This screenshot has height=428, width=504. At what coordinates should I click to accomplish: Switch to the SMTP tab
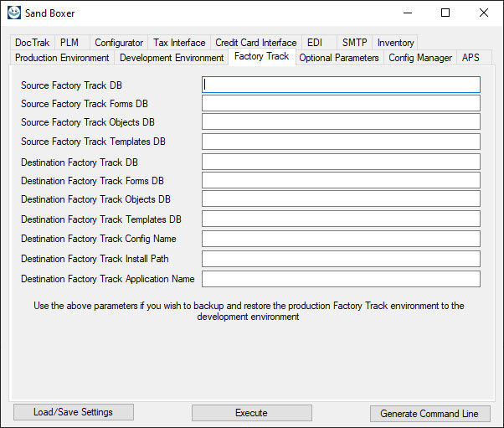pyautogui.click(x=354, y=43)
